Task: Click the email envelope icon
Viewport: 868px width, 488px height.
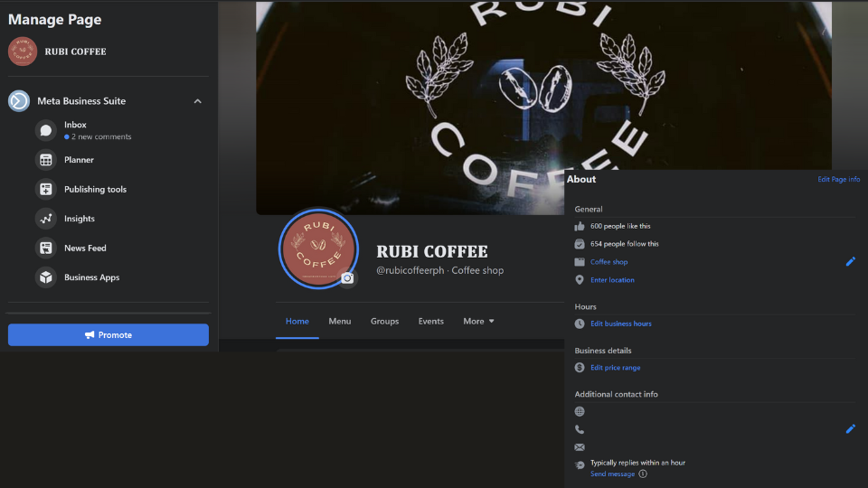Action: pos(580,447)
